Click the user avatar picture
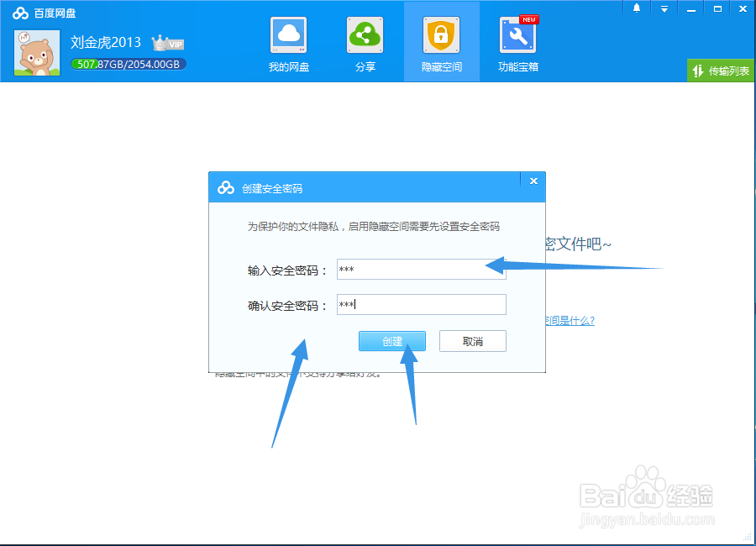756x546 pixels. 37,53
